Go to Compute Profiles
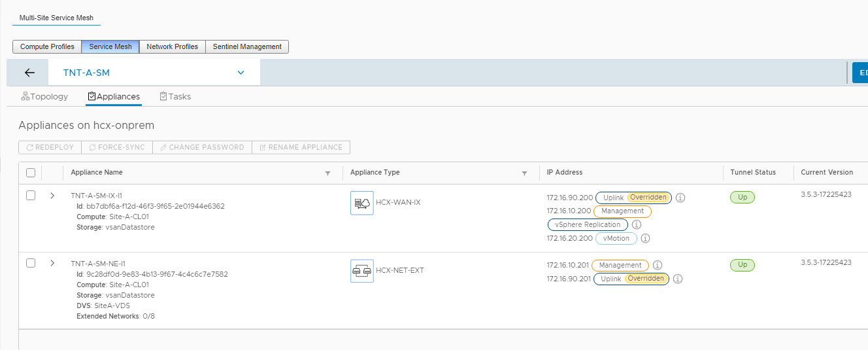868x350 pixels. [47, 46]
